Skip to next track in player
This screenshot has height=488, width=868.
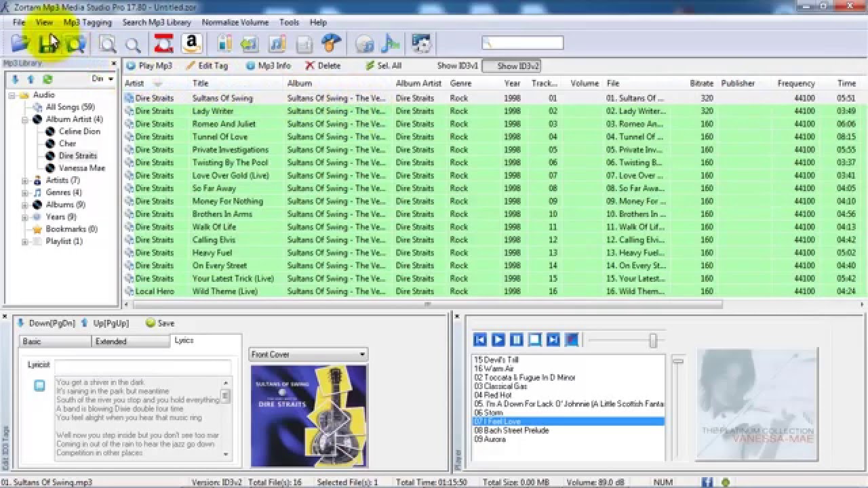(x=553, y=340)
